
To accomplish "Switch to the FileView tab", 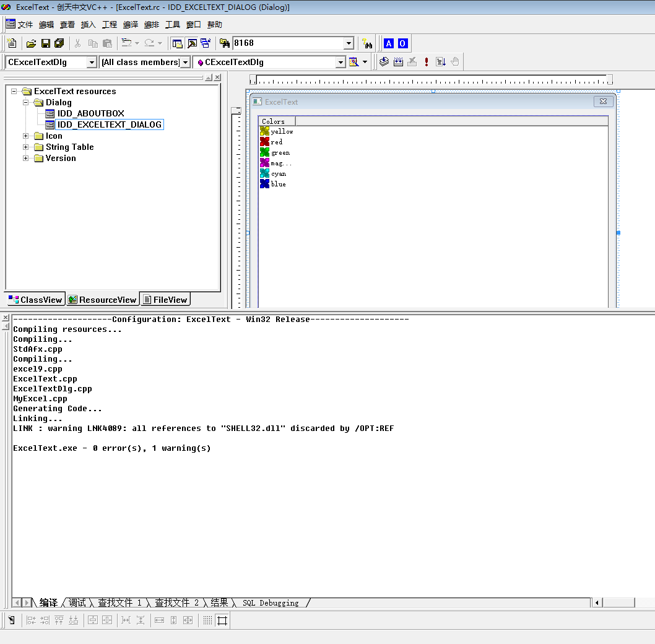I will click(165, 300).
